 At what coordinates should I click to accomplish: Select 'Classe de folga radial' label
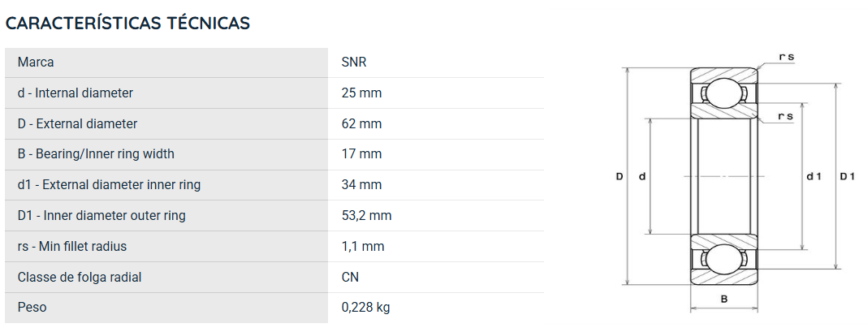tap(79, 277)
